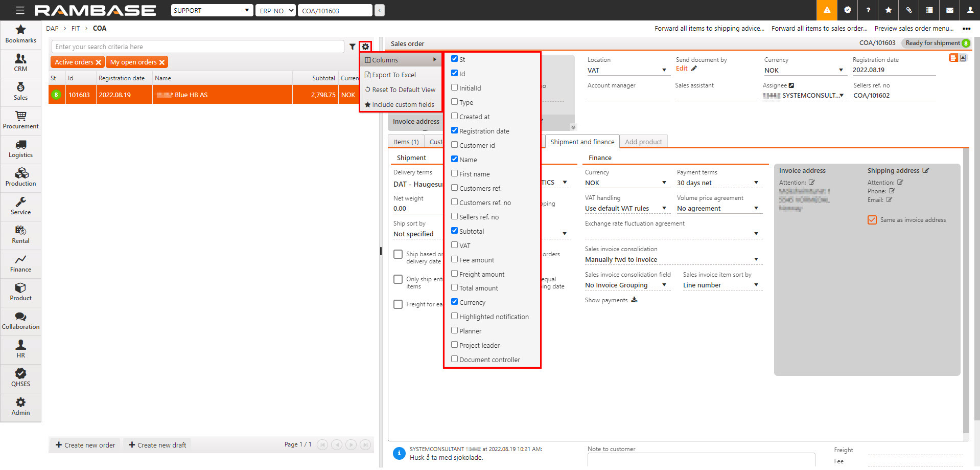Enable the Type column checkbox
The height and width of the screenshot is (470, 980).
454,102
